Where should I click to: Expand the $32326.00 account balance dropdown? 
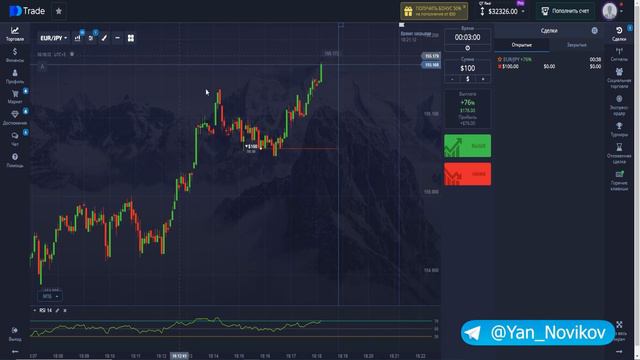502,11
